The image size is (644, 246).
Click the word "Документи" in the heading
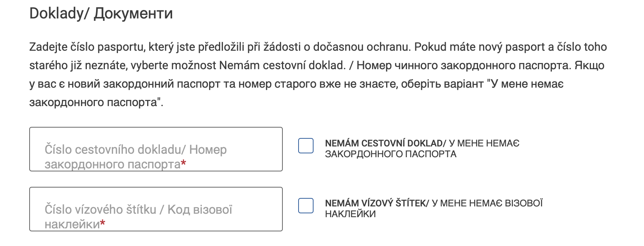[133, 13]
